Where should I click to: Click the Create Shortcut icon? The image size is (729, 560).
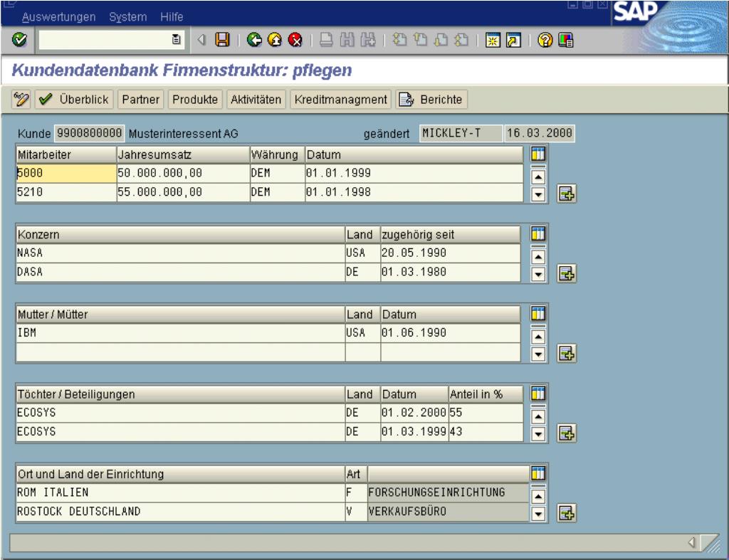(513, 41)
